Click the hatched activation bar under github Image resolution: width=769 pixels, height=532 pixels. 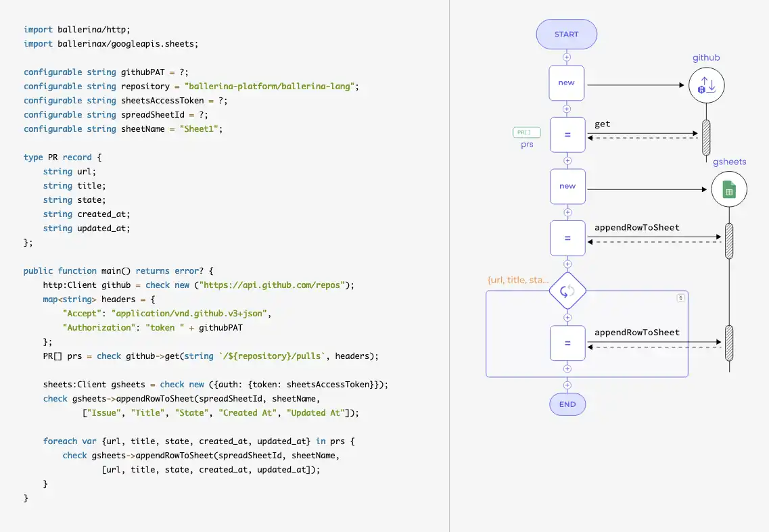(x=706, y=137)
